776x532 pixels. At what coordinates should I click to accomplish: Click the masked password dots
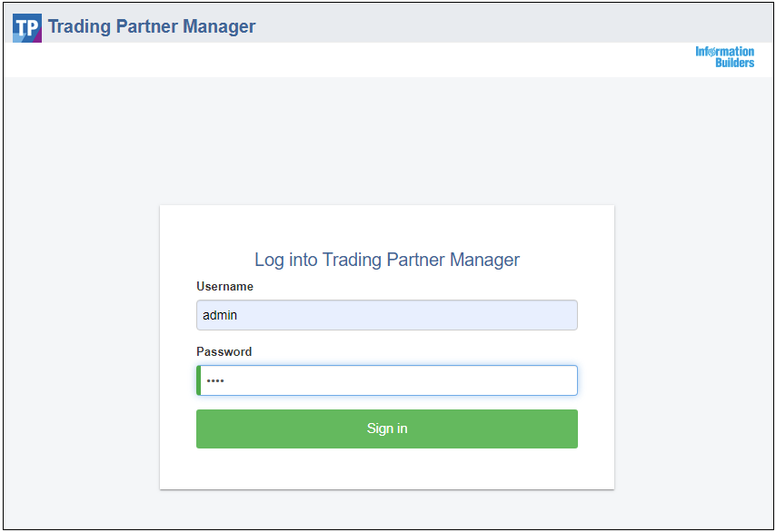(215, 380)
